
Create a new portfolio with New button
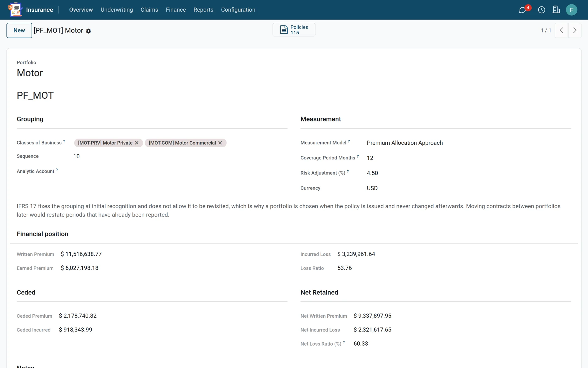[19, 30]
